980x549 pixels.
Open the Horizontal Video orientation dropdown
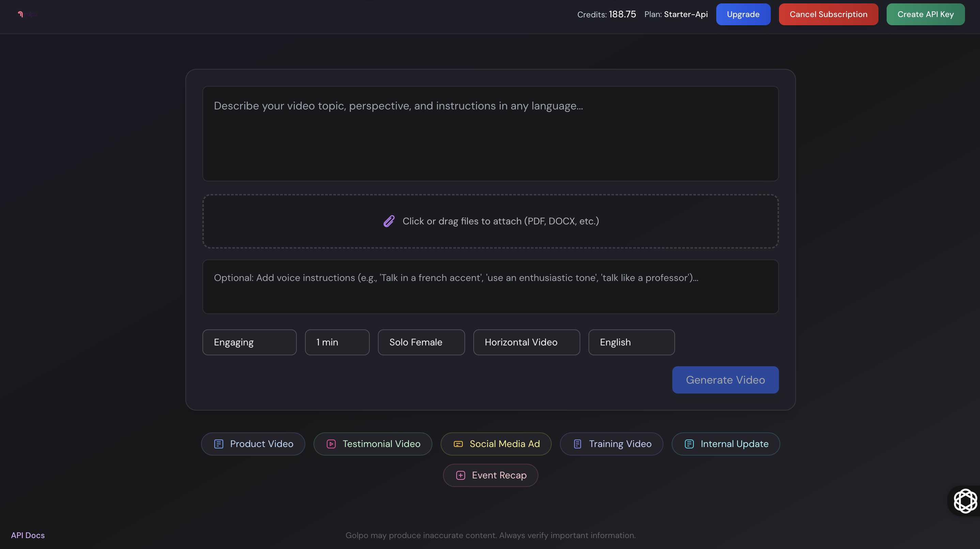(x=526, y=342)
